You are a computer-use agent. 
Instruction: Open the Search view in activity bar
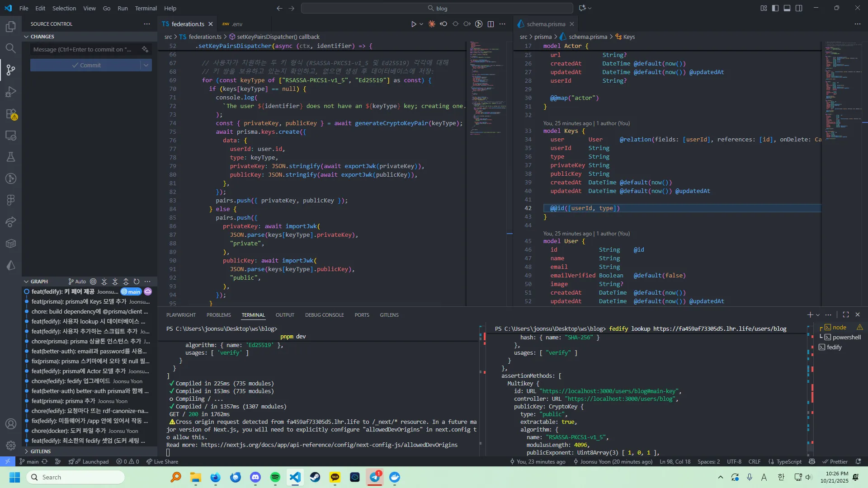point(11,48)
